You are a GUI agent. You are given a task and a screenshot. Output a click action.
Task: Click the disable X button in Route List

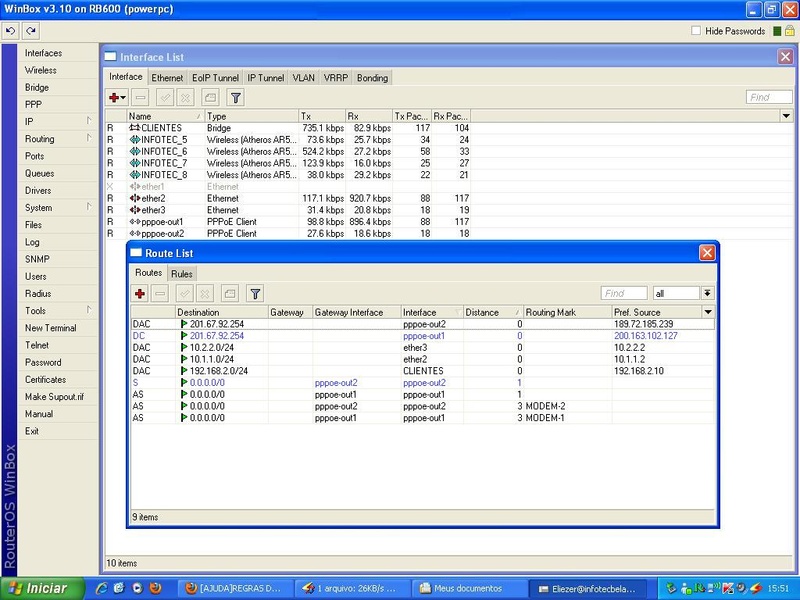tap(205, 293)
